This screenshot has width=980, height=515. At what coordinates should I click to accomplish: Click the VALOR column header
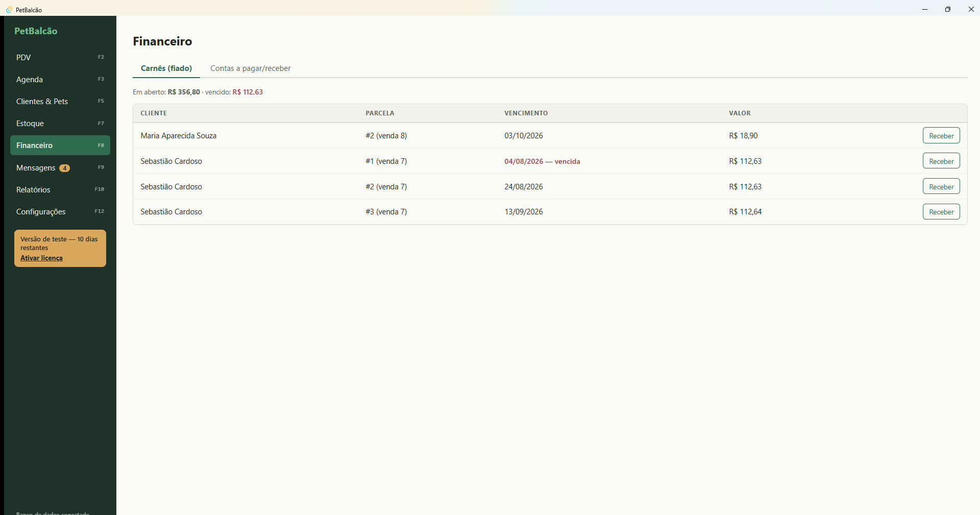[x=740, y=113]
